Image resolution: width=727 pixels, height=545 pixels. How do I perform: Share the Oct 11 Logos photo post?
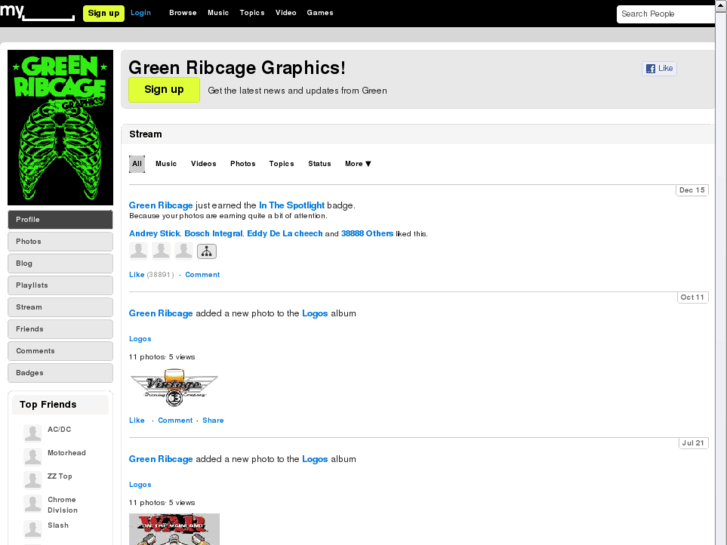[213, 420]
